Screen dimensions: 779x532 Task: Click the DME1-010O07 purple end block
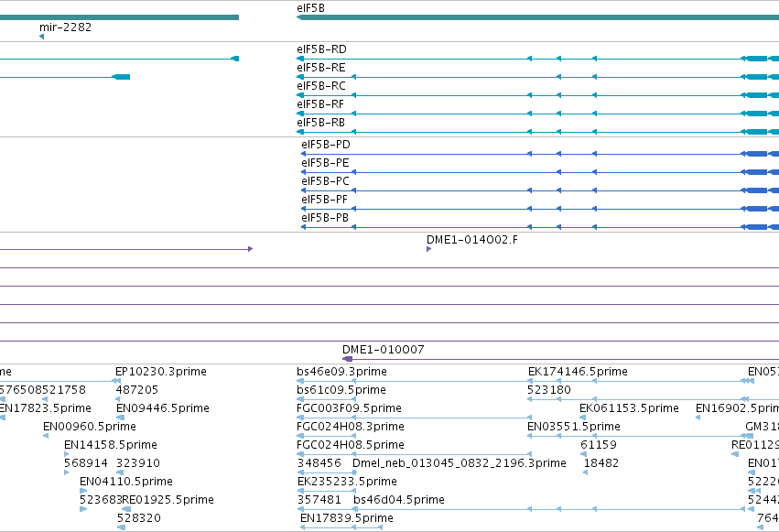tap(347, 359)
